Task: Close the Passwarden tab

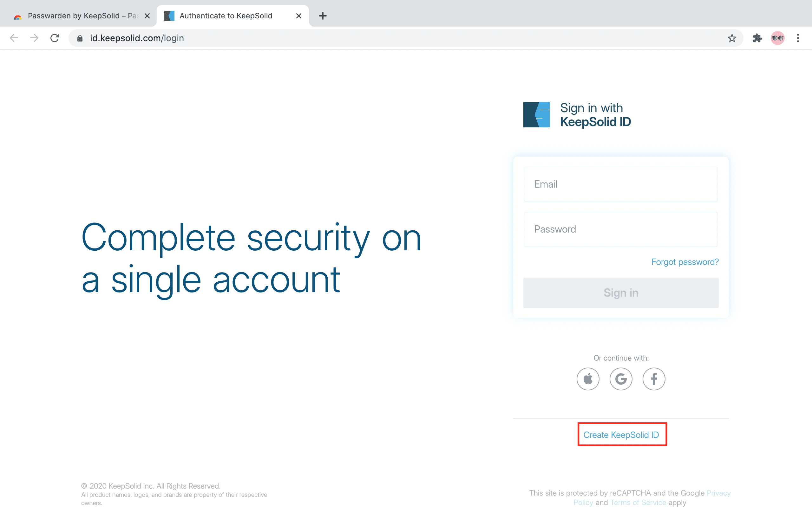Action: [147, 16]
